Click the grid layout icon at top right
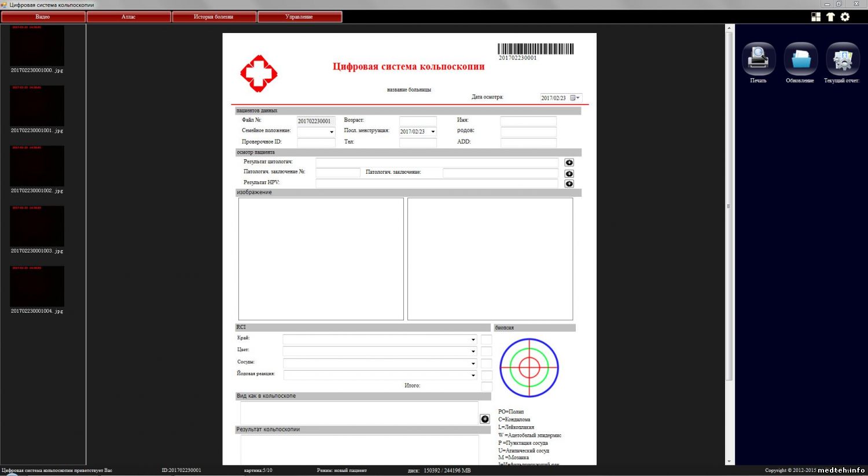The width and height of the screenshot is (868, 476). point(816,17)
